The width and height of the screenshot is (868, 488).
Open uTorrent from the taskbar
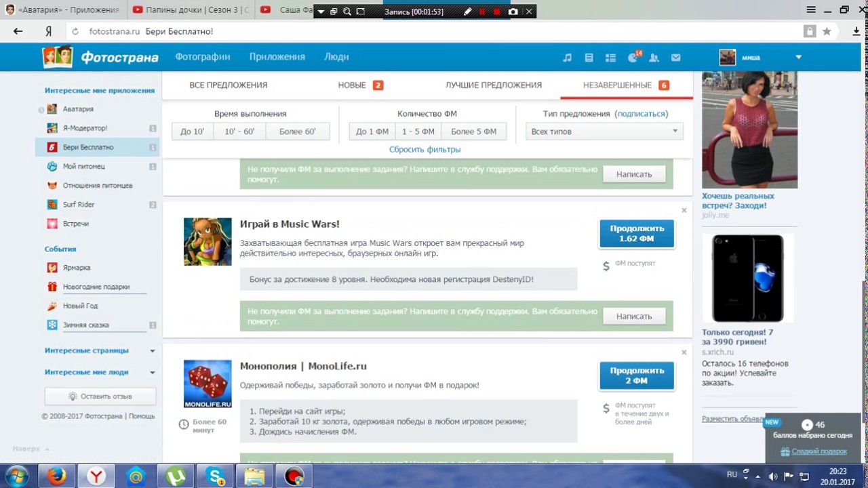click(x=176, y=476)
